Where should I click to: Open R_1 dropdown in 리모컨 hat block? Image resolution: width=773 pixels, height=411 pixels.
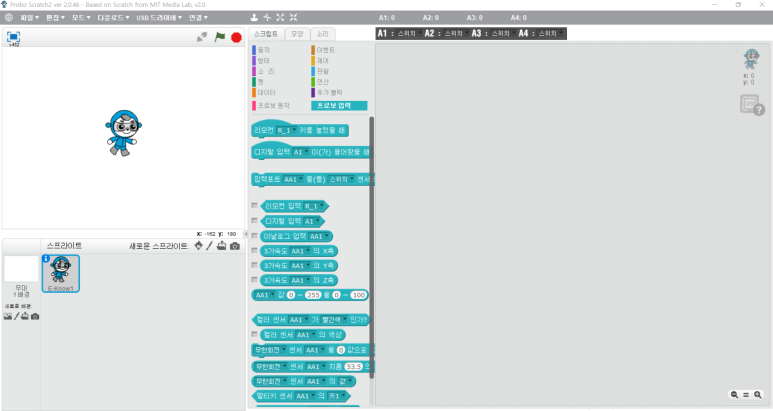coord(286,131)
